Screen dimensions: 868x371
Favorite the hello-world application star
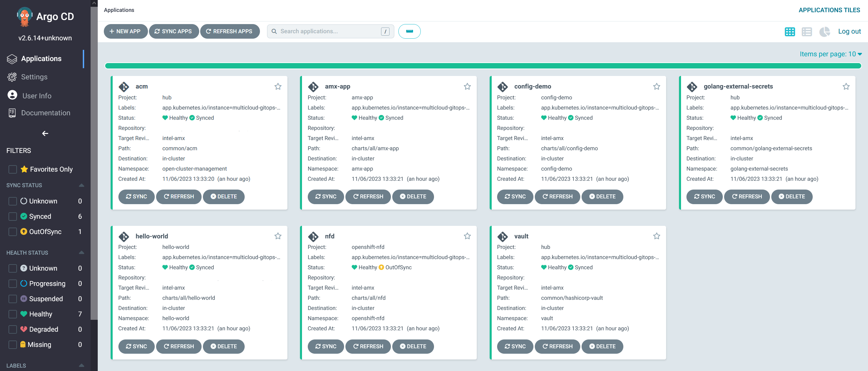coord(278,236)
